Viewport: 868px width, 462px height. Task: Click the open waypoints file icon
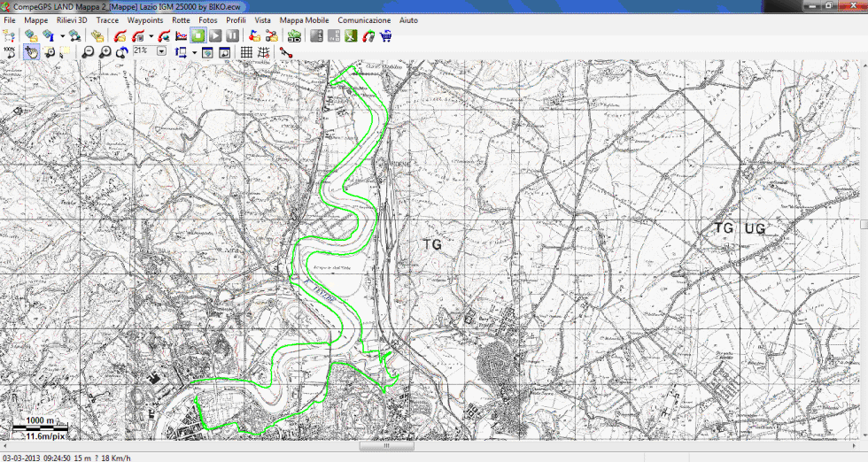pos(97,36)
